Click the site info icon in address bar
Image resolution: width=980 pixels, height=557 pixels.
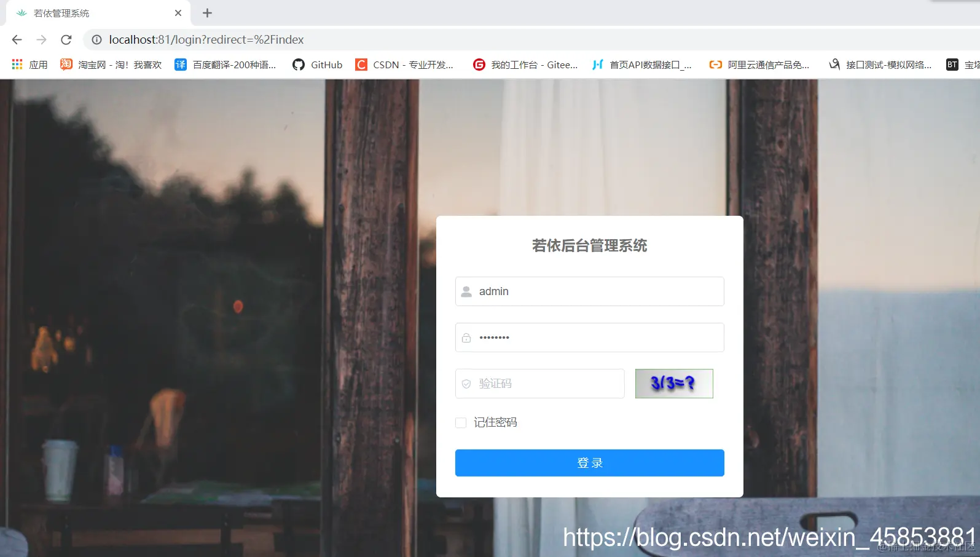(x=96, y=39)
